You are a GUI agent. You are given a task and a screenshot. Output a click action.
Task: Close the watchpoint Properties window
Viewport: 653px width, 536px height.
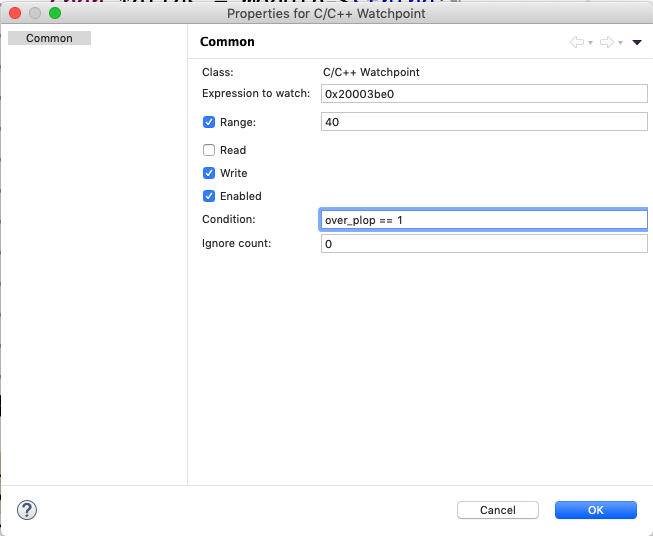point(14,13)
